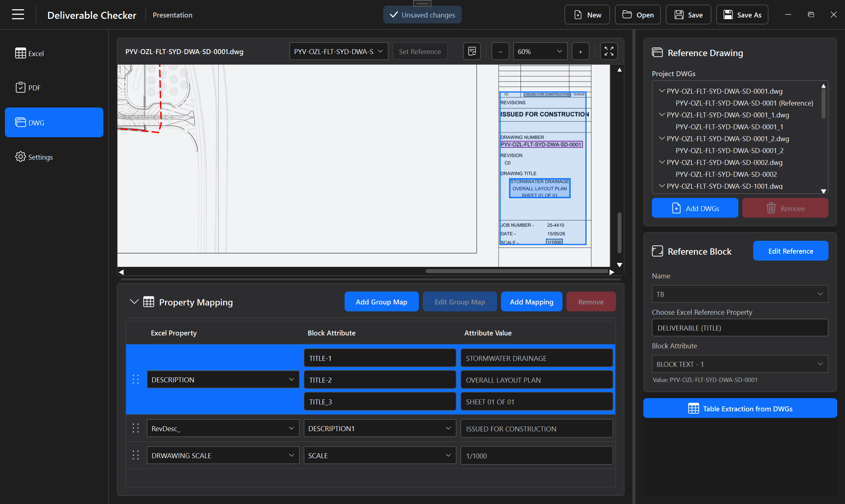
Task: Select PYV-OZL-FLT-SYD-DWA-SD-0001 (Reference) layout
Action: click(x=744, y=103)
